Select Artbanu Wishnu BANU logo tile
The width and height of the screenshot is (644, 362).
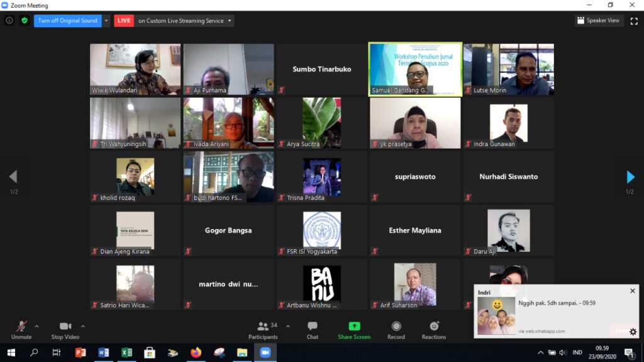tap(321, 285)
